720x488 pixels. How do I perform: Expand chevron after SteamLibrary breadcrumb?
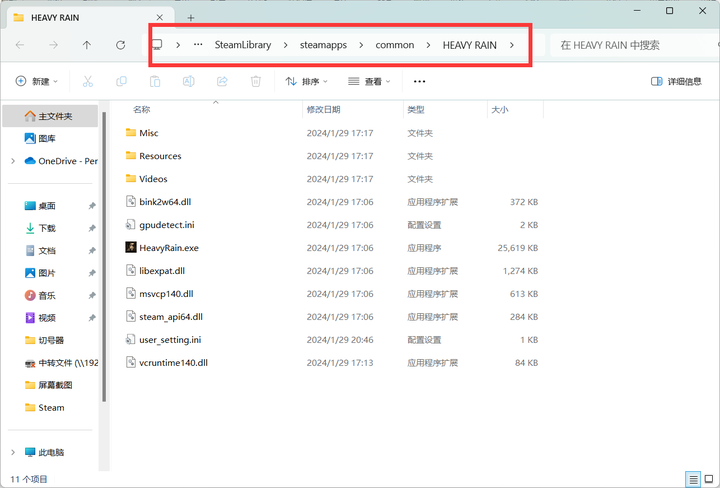click(286, 45)
